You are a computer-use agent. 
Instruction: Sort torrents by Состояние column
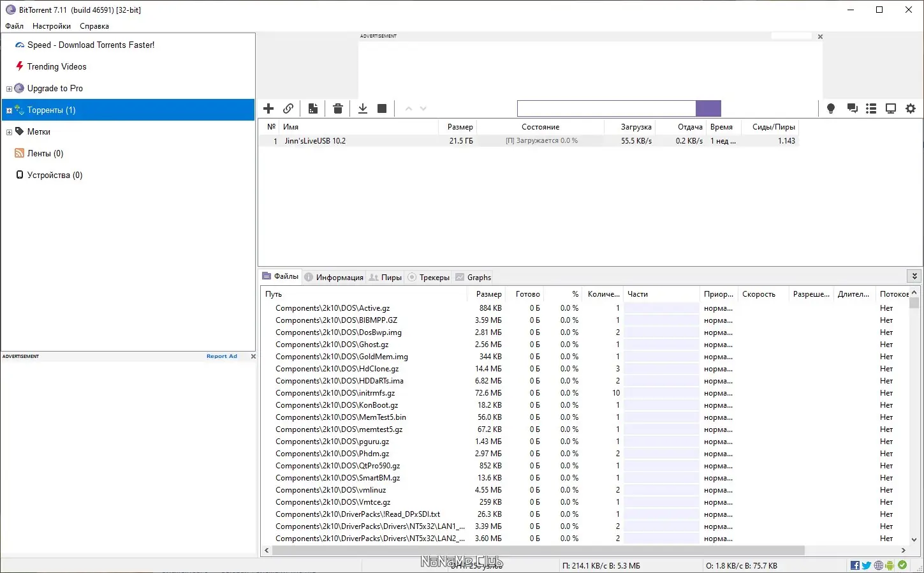(541, 127)
